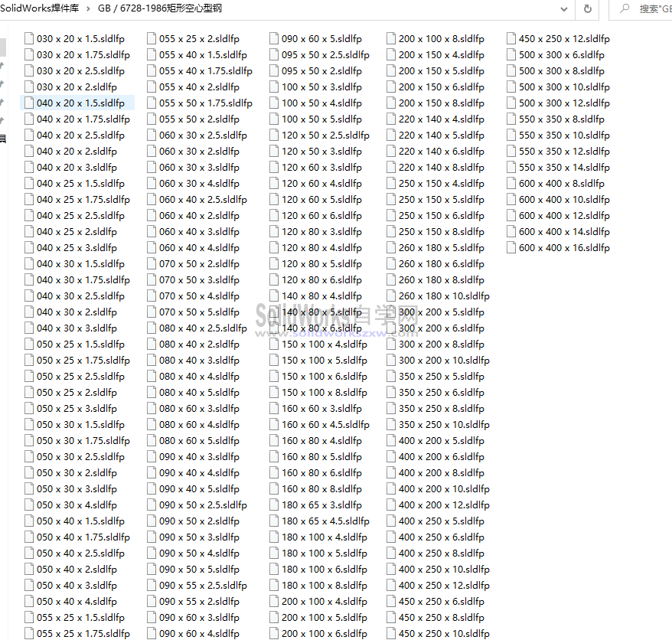672x640 pixels.
Task: Click icon of 150 x 100 x 8.sldlfp
Action: [x=274, y=392]
